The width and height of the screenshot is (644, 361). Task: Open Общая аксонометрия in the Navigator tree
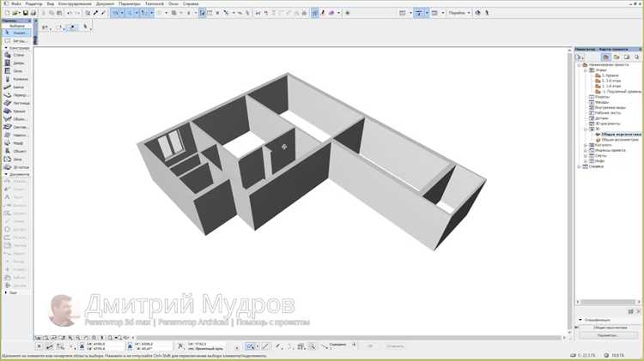pyautogui.click(x=620, y=140)
